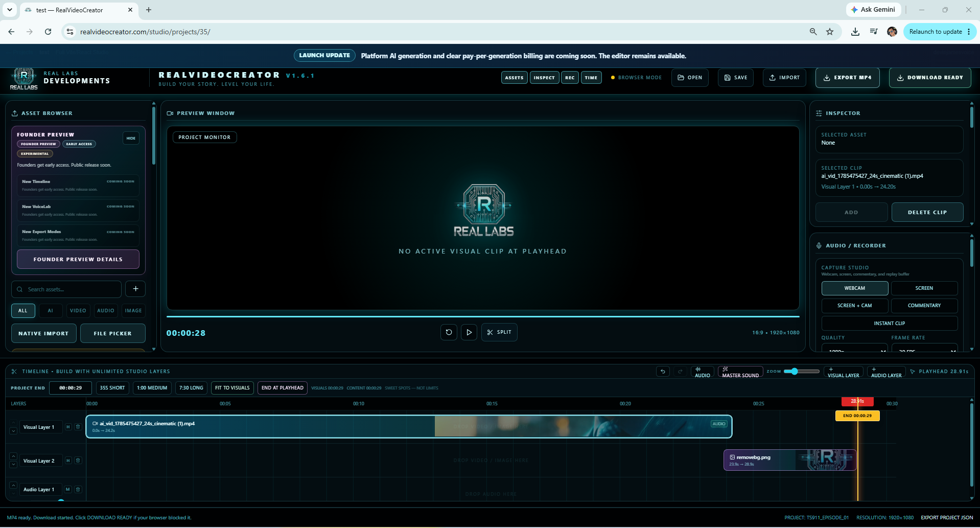Add a new Audio Layer

886,372
